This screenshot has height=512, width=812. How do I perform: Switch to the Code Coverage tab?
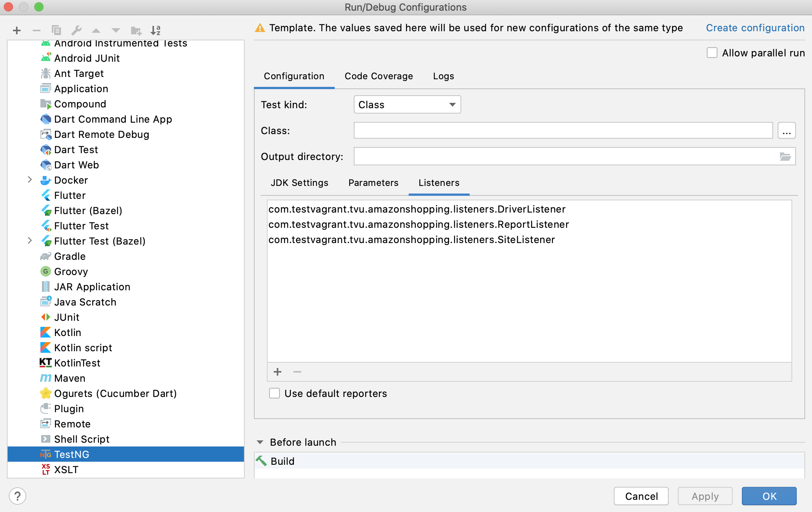tap(379, 76)
